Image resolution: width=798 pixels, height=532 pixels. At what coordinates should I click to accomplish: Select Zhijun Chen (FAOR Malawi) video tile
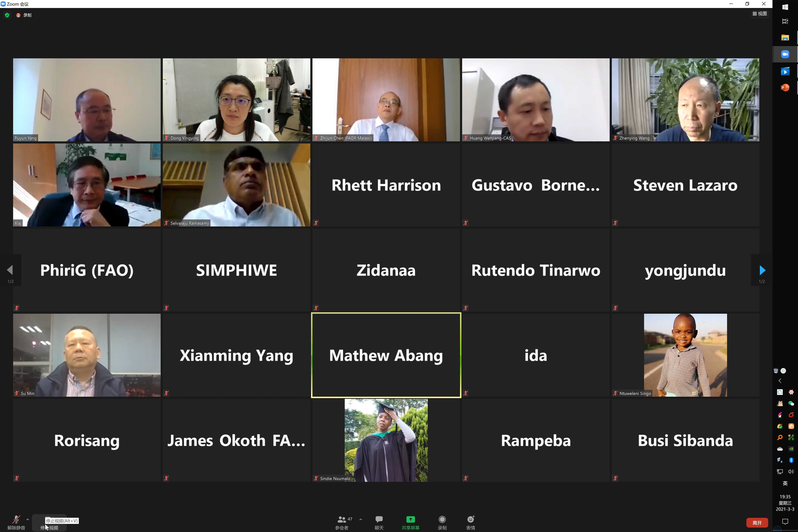tap(386, 100)
